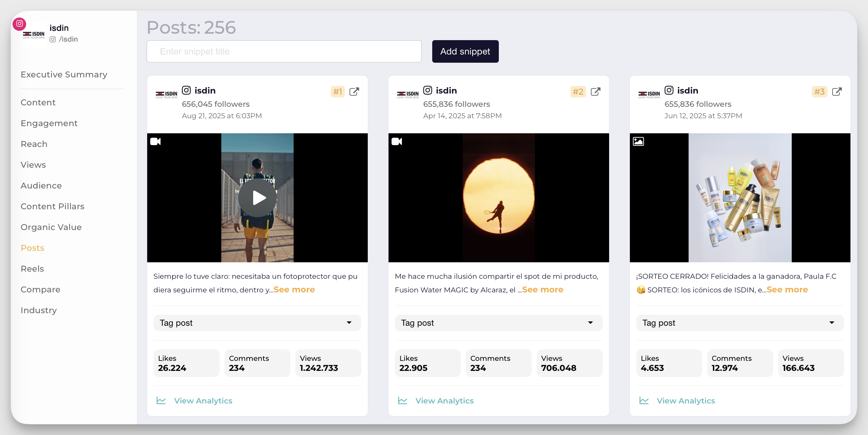Open post #3 via its external link icon
Screen dimensions: 868x435
click(x=837, y=92)
